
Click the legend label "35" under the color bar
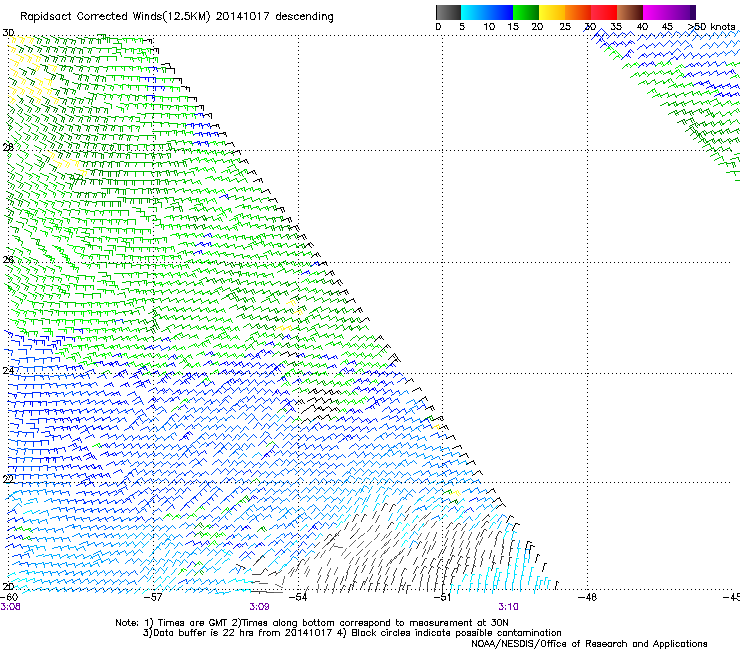(x=616, y=27)
